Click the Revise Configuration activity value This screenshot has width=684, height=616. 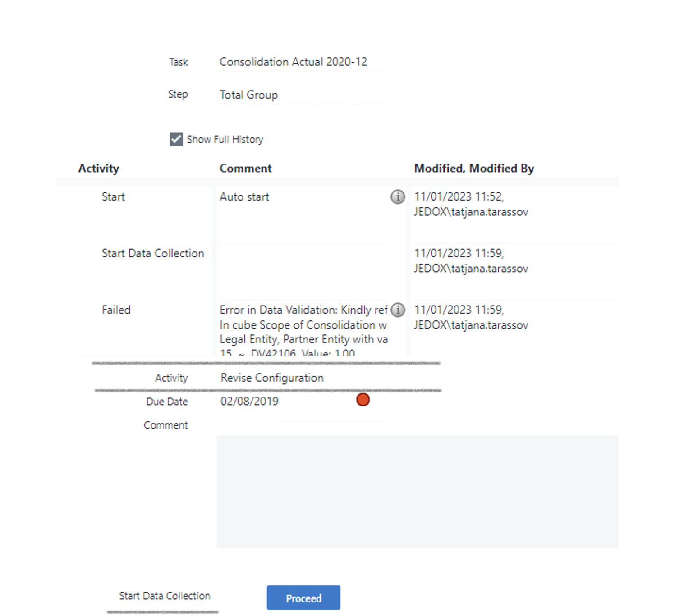pos(272,378)
